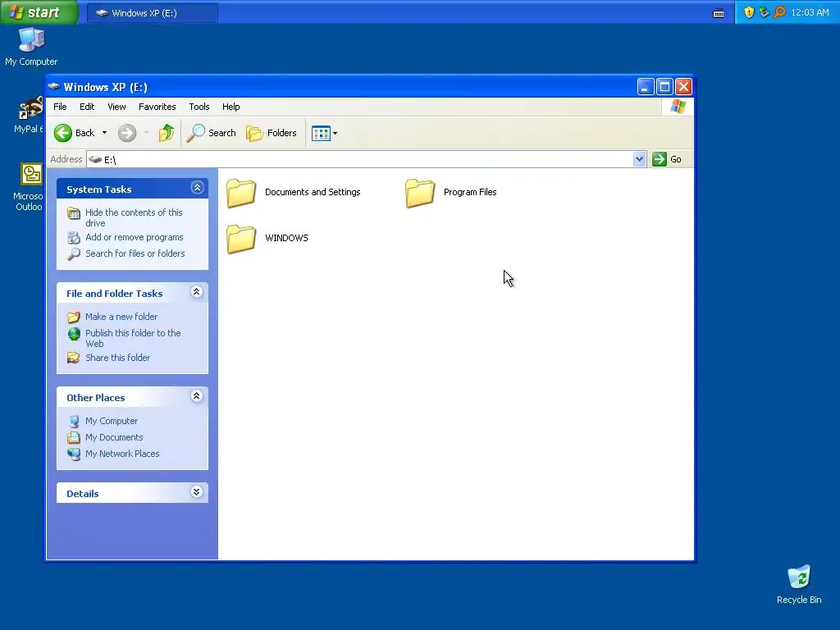The image size is (840, 630).
Task: Open the Search pane from the toolbar
Action: click(x=211, y=133)
